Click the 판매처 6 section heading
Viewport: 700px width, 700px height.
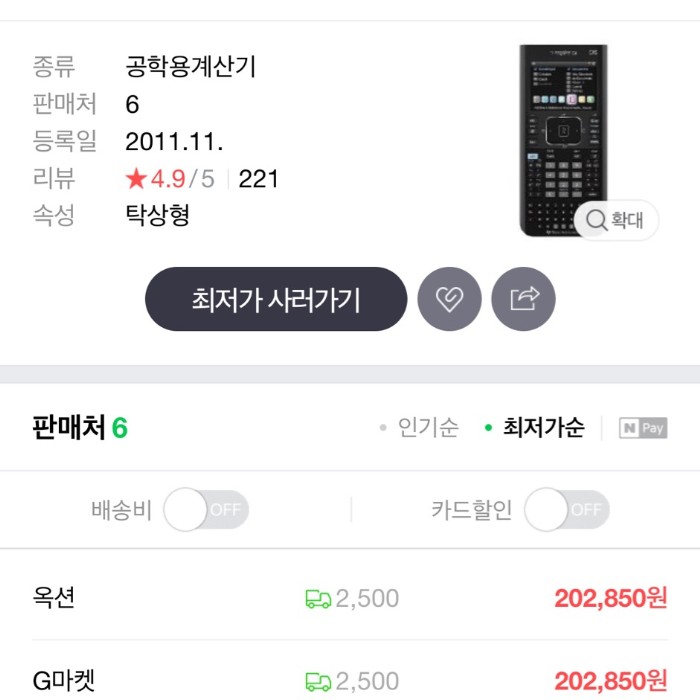point(80,428)
